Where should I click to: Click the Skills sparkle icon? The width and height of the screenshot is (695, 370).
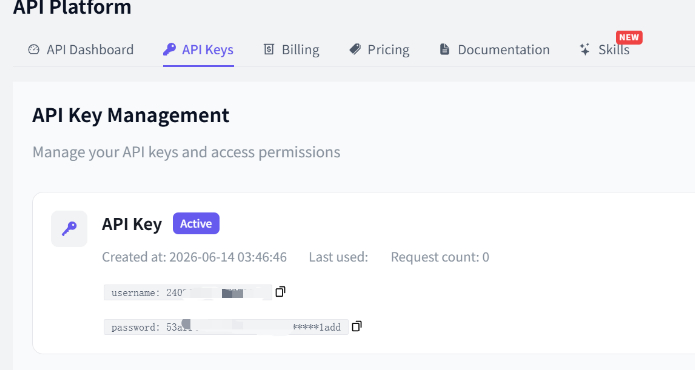[585, 49]
